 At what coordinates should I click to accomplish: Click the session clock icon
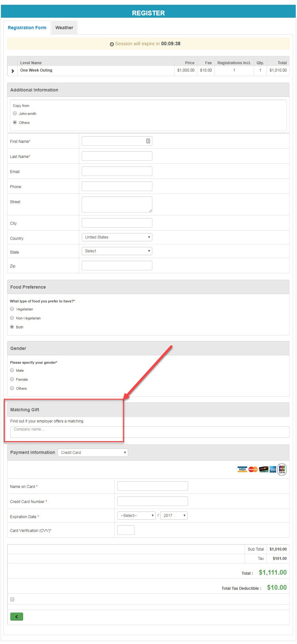click(x=112, y=44)
